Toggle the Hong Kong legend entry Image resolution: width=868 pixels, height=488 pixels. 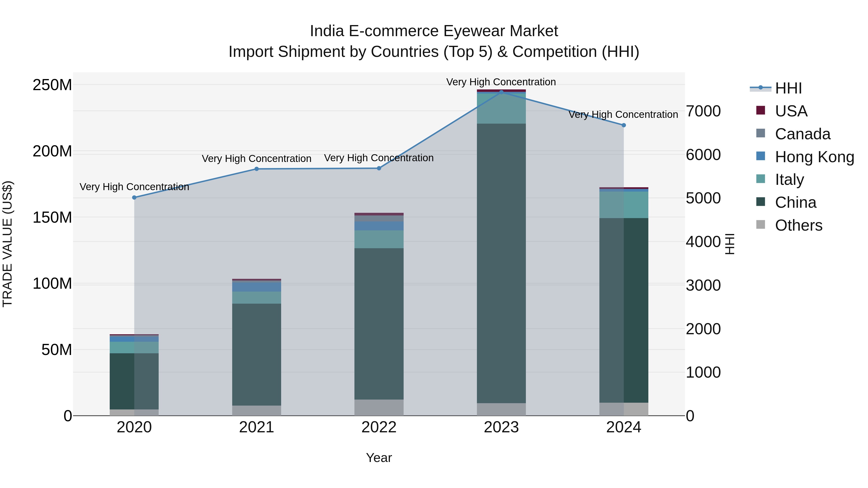coord(805,157)
